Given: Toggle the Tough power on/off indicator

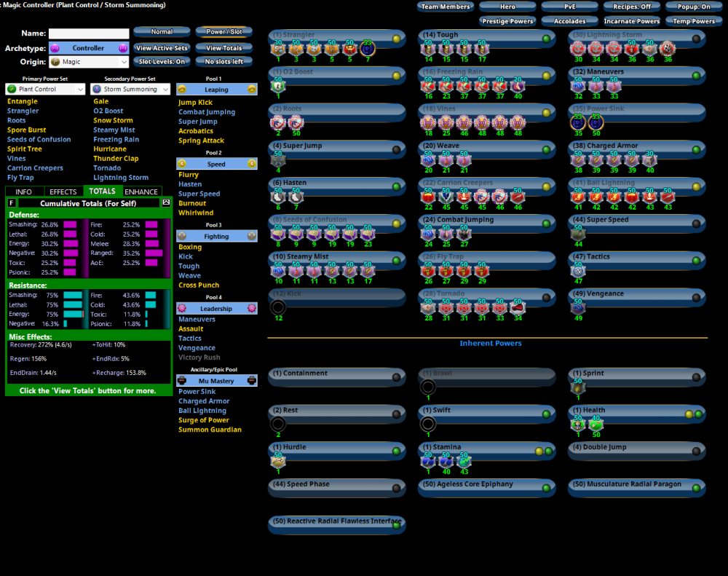Looking at the screenshot, I should tap(546, 39).
